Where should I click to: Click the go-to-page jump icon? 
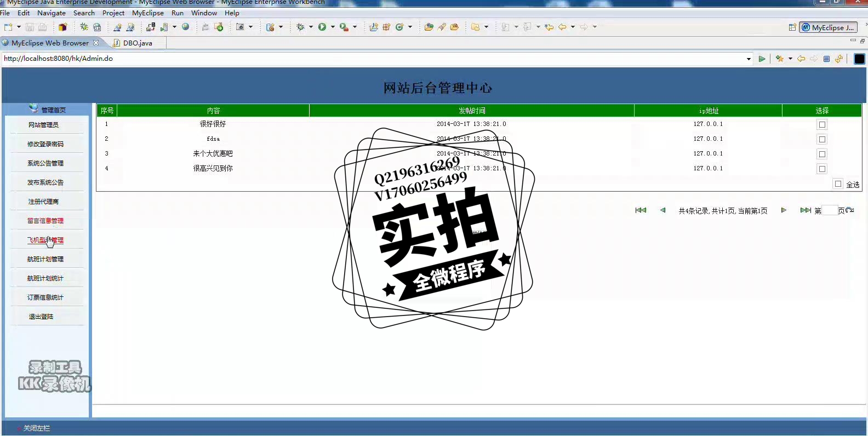click(850, 210)
